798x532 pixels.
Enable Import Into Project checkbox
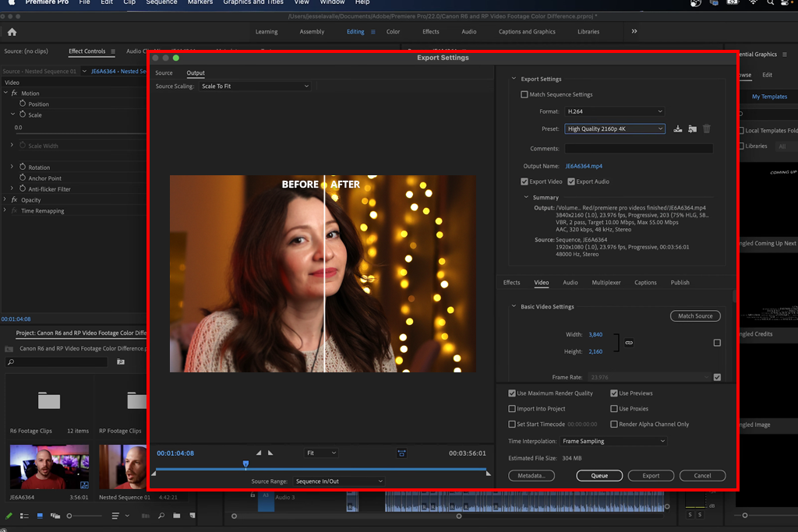512,408
